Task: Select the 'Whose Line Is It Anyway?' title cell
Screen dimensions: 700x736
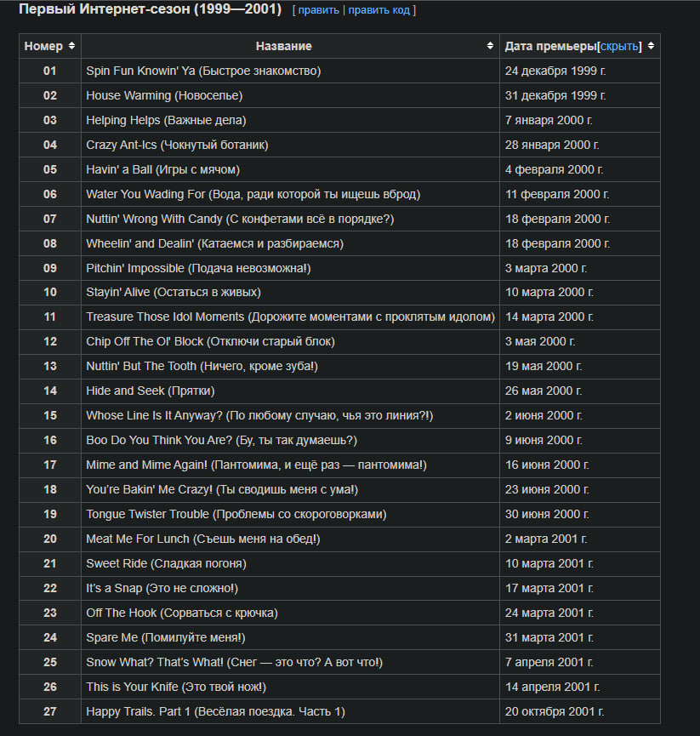Action: coord(290,415)
